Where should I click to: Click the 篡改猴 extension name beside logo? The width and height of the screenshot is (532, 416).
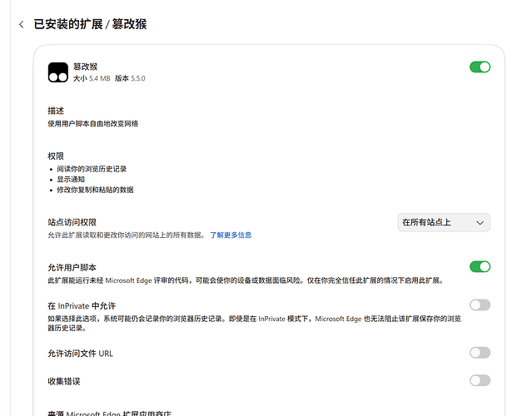[x=86, y=67]
